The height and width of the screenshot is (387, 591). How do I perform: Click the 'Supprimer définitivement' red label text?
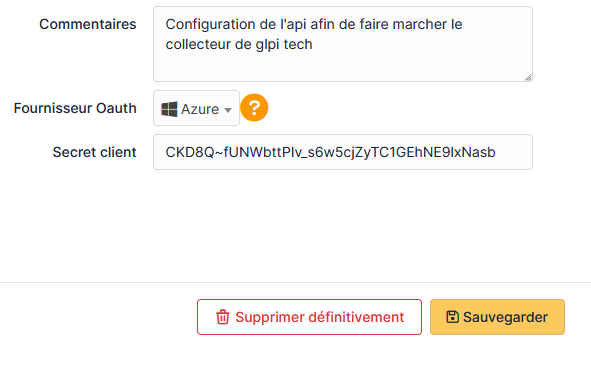point(320,317)
